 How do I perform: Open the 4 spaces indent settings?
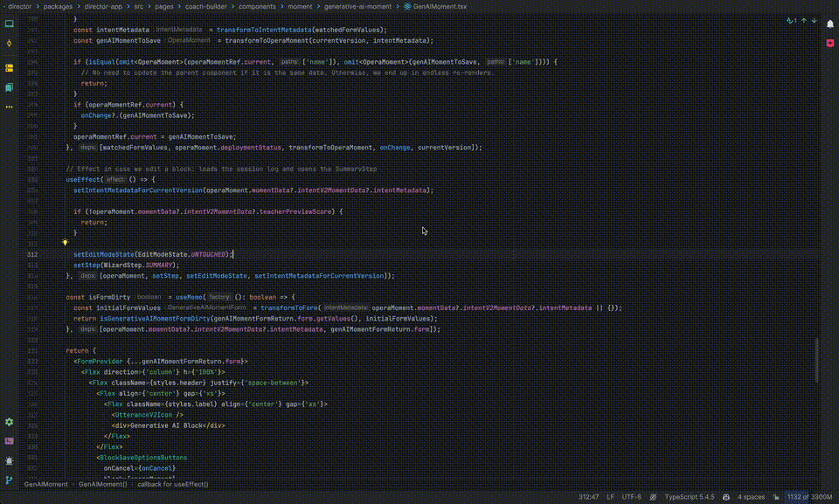[x=752, y=497]
